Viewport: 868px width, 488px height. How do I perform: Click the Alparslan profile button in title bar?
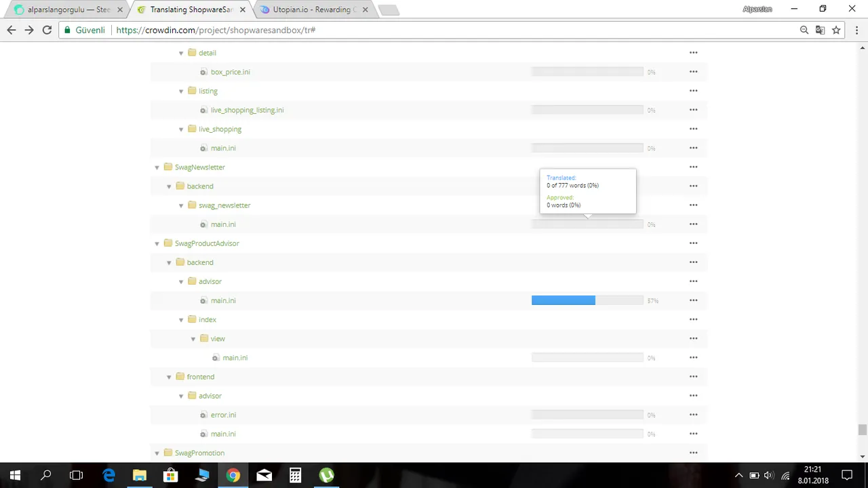pyautogui.click(x=757, y=9)
